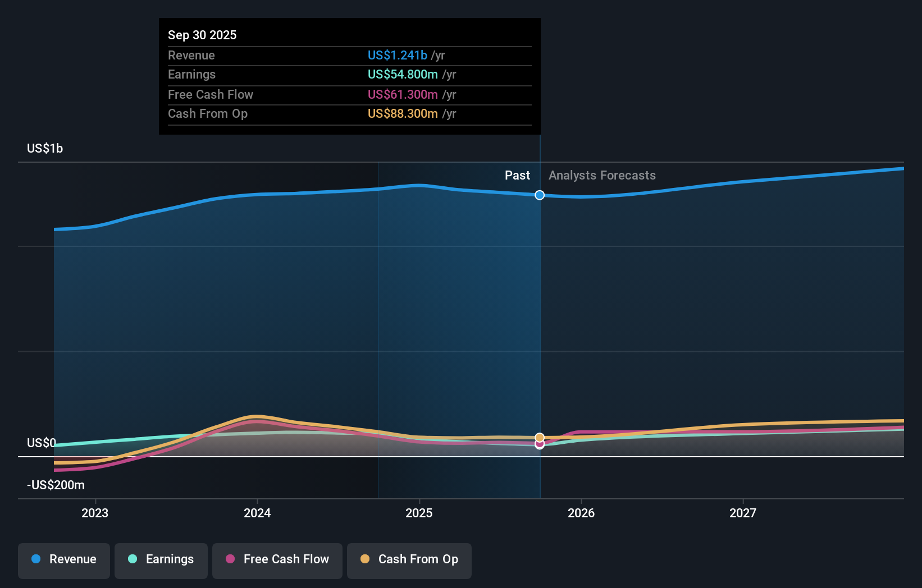Select the blue Revenue data point marker
This screenshot has height=588, width=922.
(x=539, y=195)
